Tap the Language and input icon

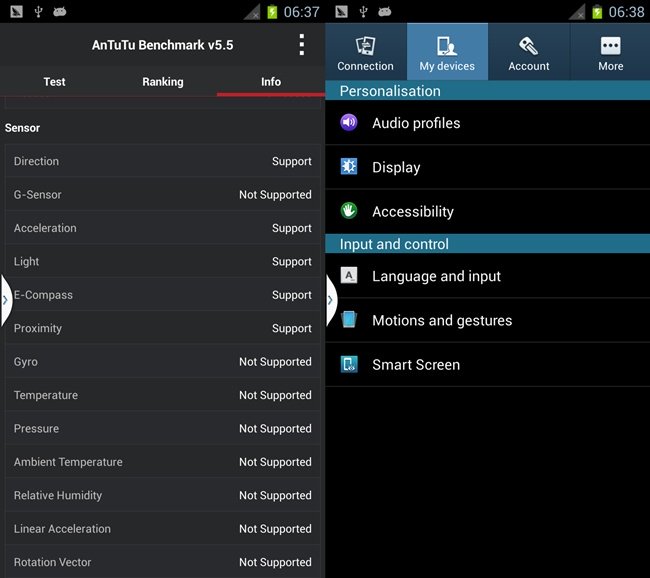click(x=349, y=276)
